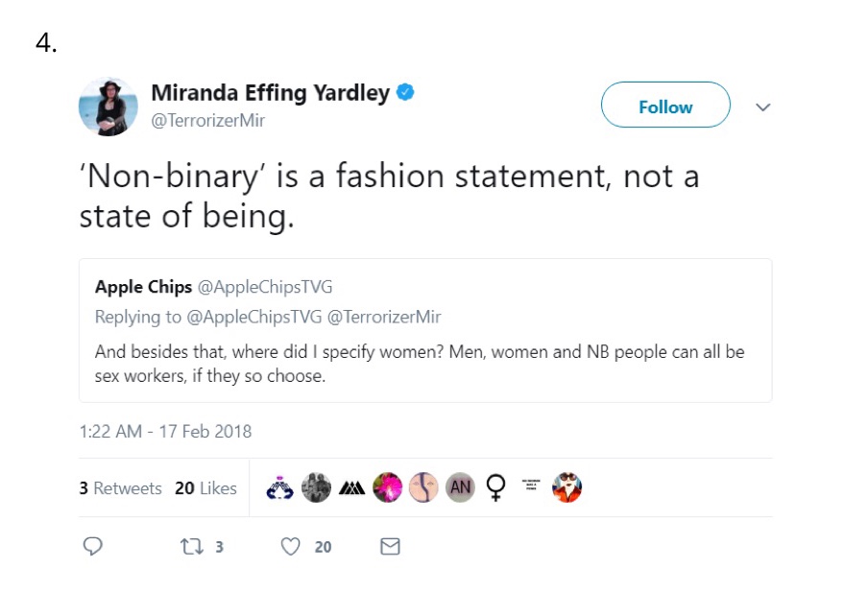Click the reply speech bubble icon
The image size is (868, 593).
pos(93,546)
